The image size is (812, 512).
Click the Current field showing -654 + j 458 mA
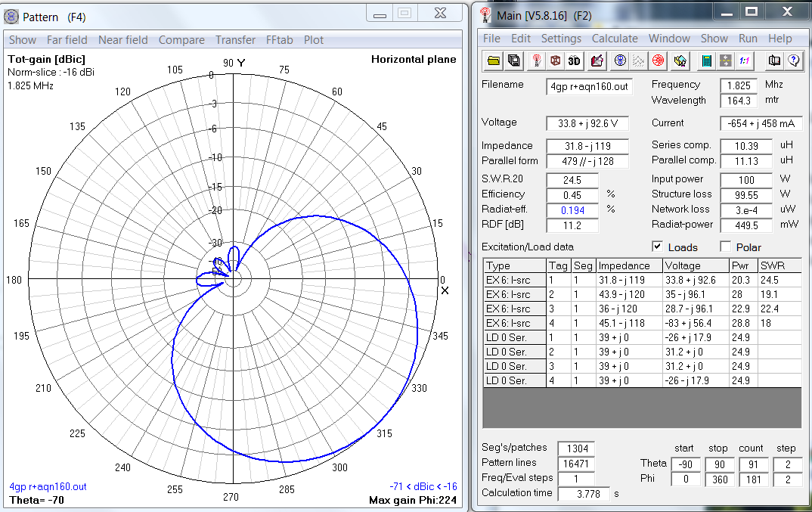pos(761,123)
